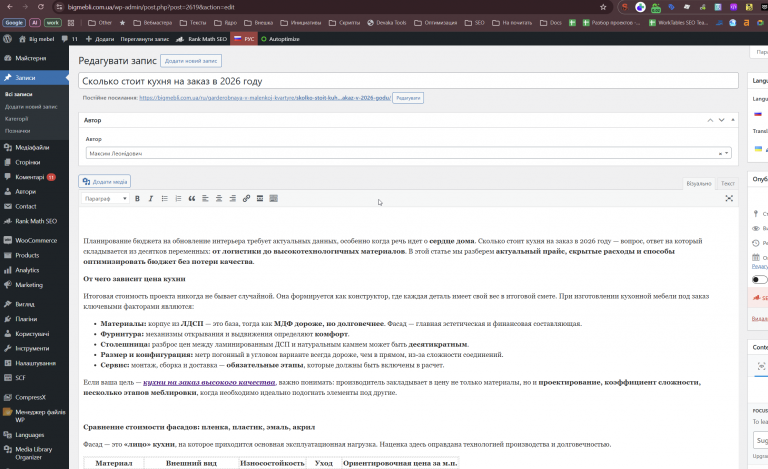Open Media Library Organizer in sidebar
Image resolution: width=768 pixels, height=469 pixels.
click(34, 453)
